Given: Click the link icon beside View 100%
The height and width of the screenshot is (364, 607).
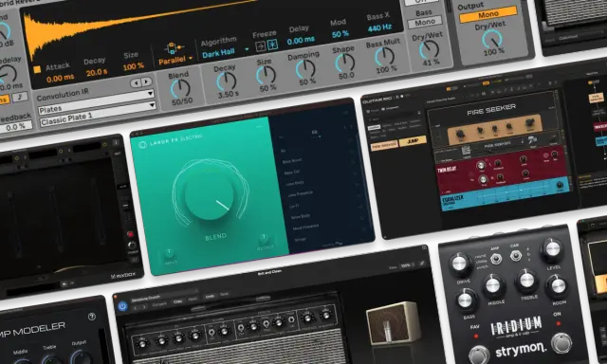Looking at the screenshot, I should [422, 264].
